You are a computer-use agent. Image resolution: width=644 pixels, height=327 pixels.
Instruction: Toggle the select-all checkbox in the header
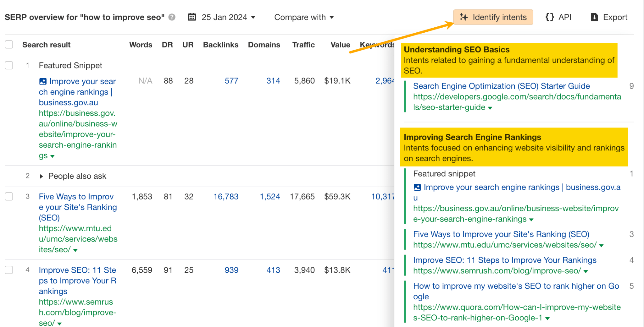(x=9, y=44)
